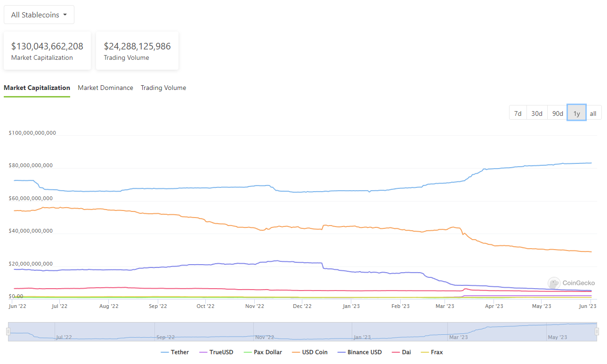Viewport: 607px width, 364px height.
Task: Click the Market Capitalization value card
Action: coord(47,51)
